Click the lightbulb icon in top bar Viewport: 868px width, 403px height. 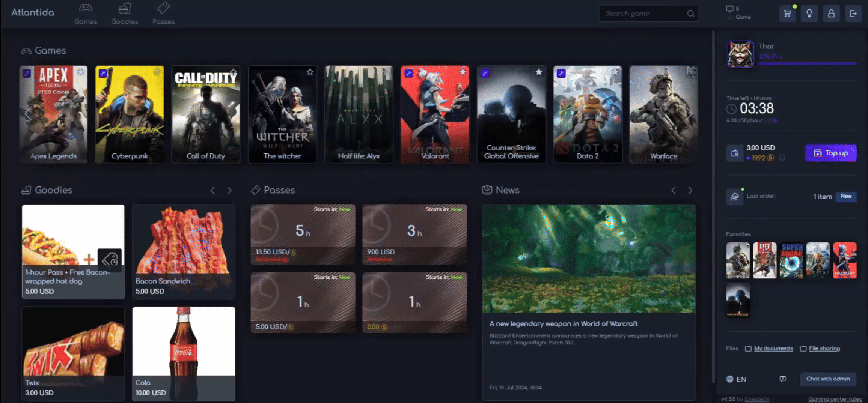pyautogui.click(x=809, y=14)
